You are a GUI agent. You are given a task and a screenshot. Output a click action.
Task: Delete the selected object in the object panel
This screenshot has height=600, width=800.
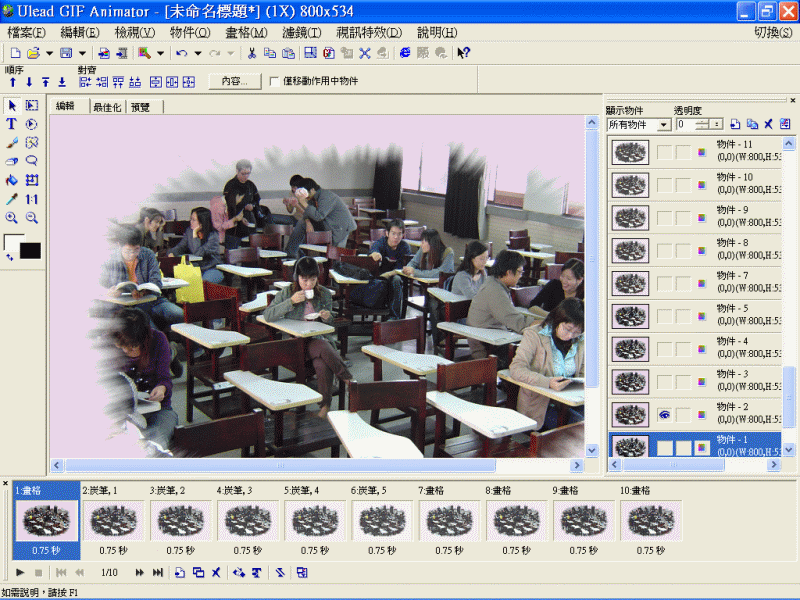click(x=768, y=124)
